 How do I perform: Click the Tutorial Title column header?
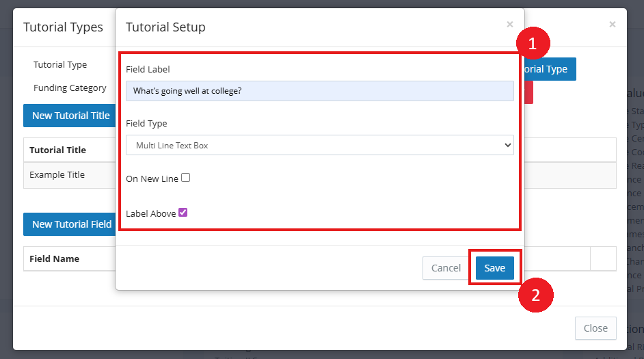tap(57, 150)
